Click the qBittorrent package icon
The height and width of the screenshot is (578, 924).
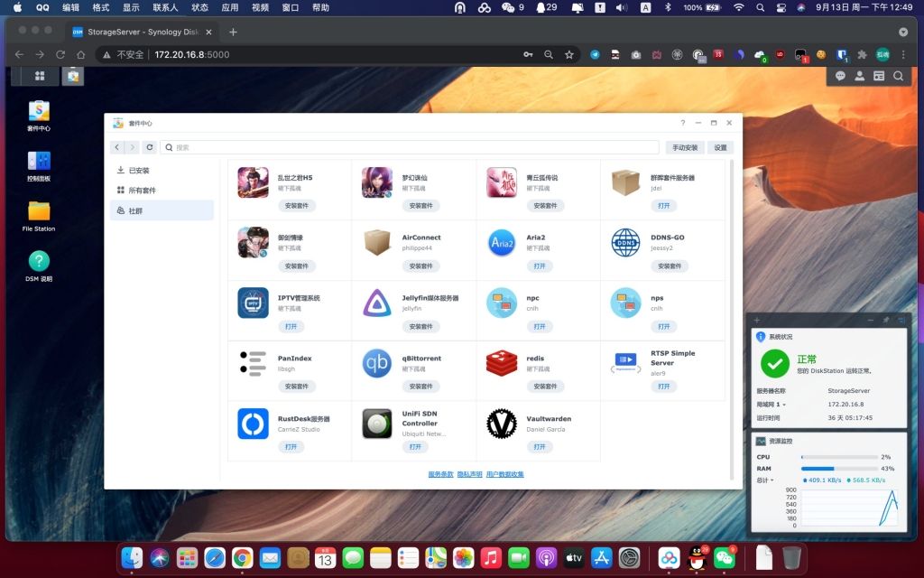point(377,363)
